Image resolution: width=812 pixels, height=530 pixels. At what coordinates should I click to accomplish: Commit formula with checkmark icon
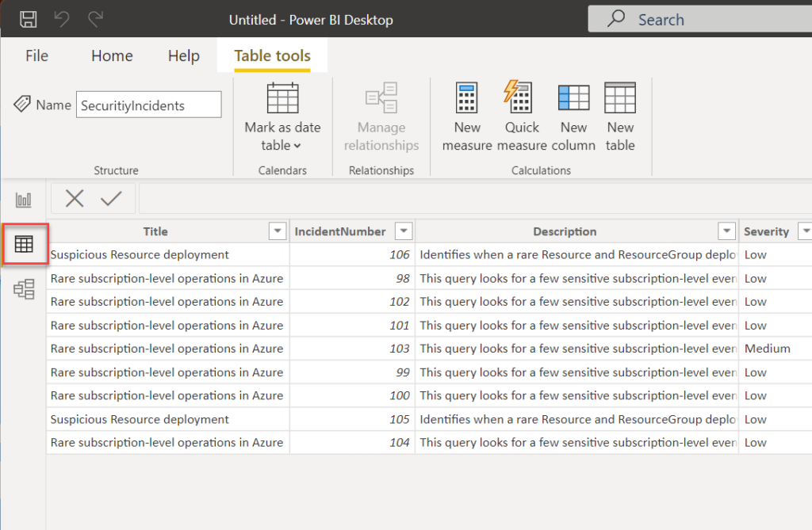(111, 198)
